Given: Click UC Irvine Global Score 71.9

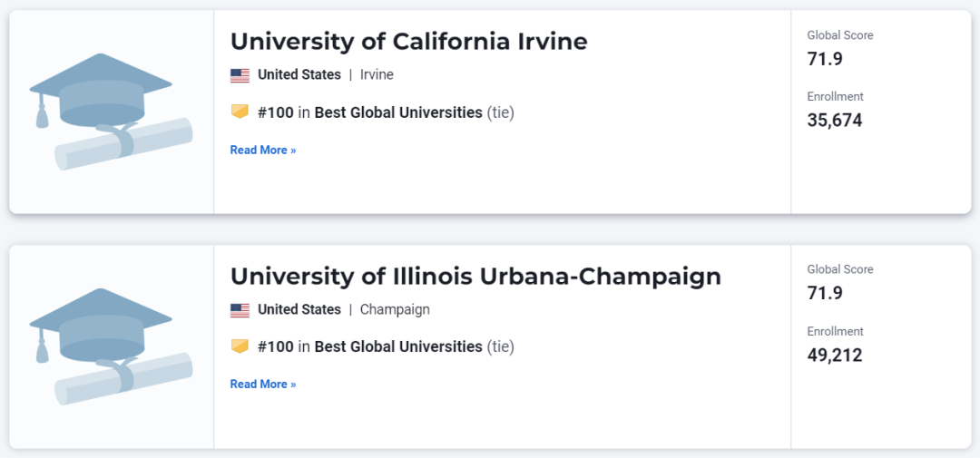Looking at the screenshot, I should click(825, 59).
